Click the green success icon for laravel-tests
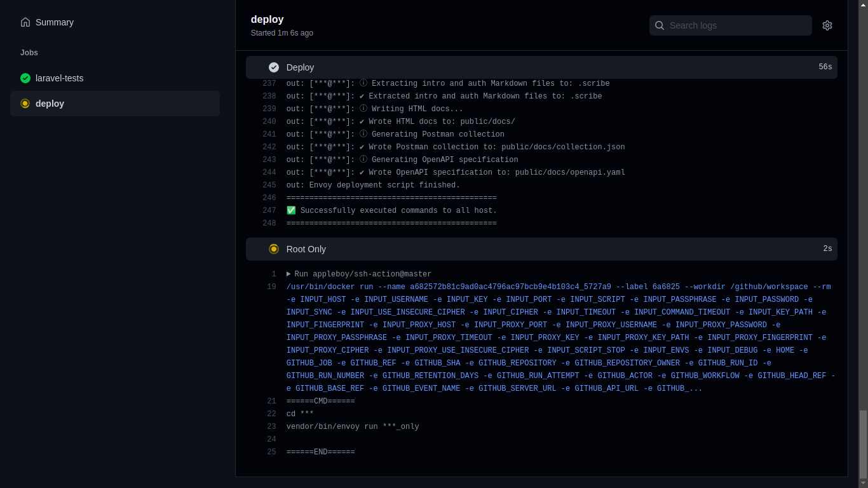This screenshot has width=868, height=488. tap(25, 78)
